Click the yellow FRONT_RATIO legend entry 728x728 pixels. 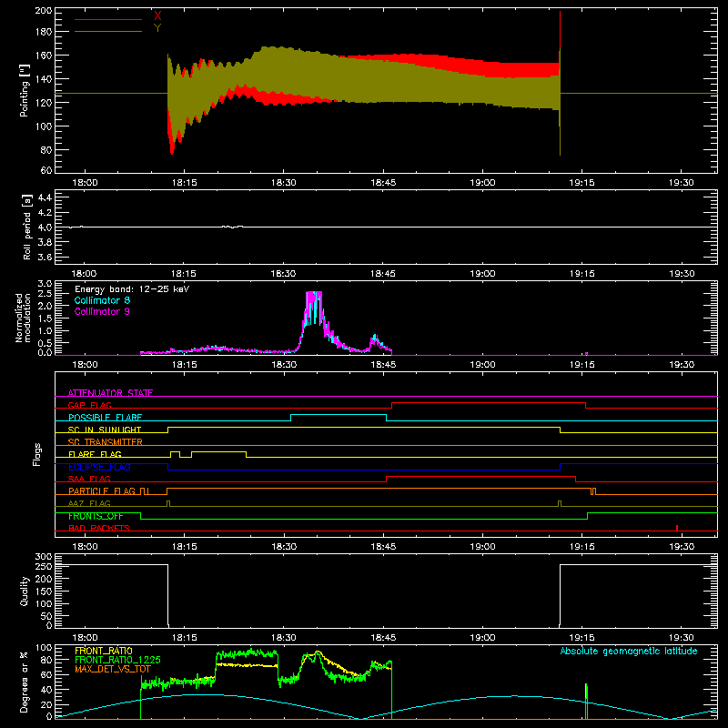(104, 651)
